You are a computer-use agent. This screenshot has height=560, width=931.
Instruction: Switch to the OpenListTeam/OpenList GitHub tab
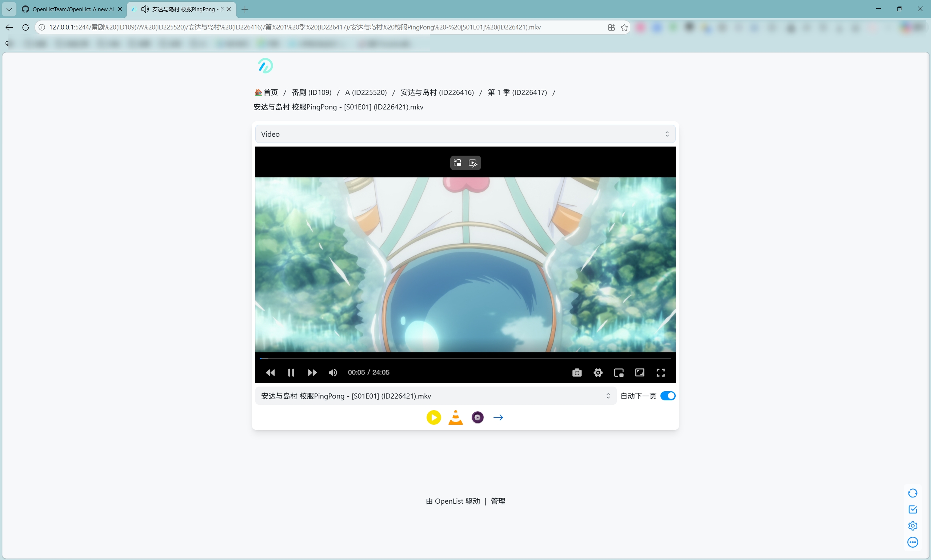click(72, 9)
